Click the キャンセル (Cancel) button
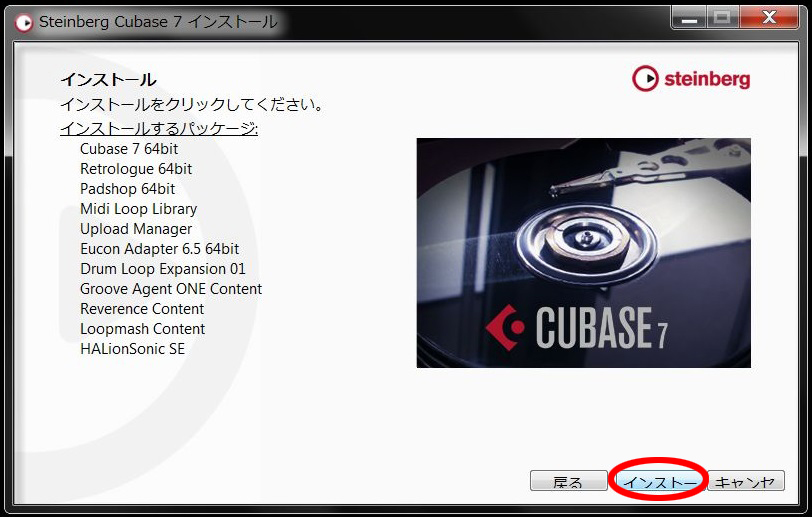Image resolution: width=812 pixels, height=517 pixels. (x=746, y=481)
